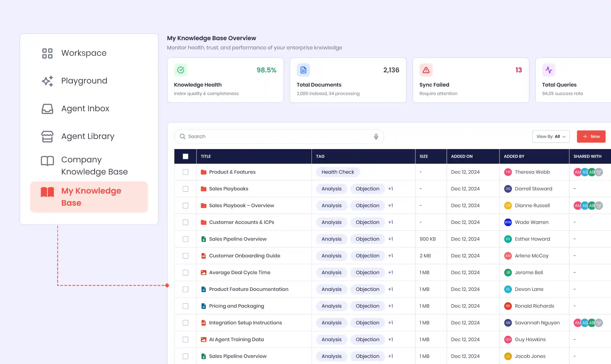
Task: Click the Total Documents file icon
Action: [303, 70]
